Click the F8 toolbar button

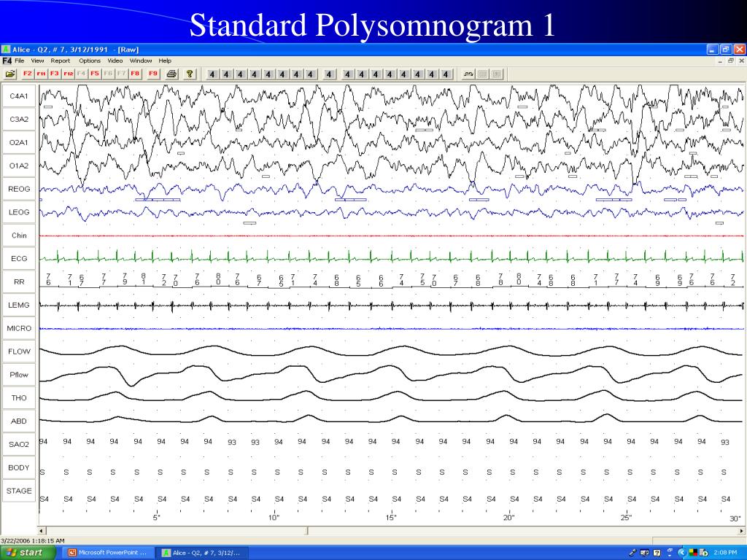[134, 74]
